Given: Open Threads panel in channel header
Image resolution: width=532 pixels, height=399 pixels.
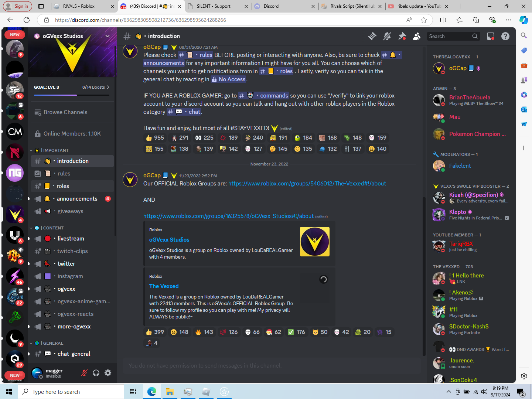Looking at the screenshot, I should tap(372, 36).
